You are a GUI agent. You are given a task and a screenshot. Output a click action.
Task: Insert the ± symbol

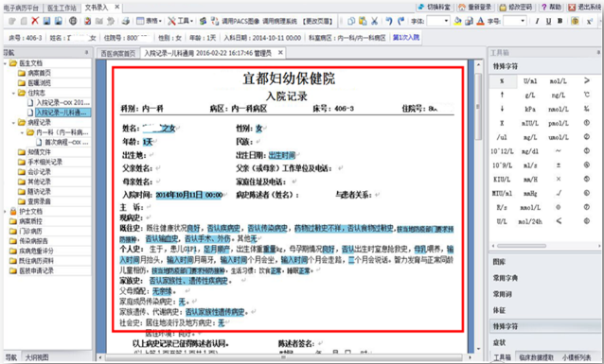[559, 165]
